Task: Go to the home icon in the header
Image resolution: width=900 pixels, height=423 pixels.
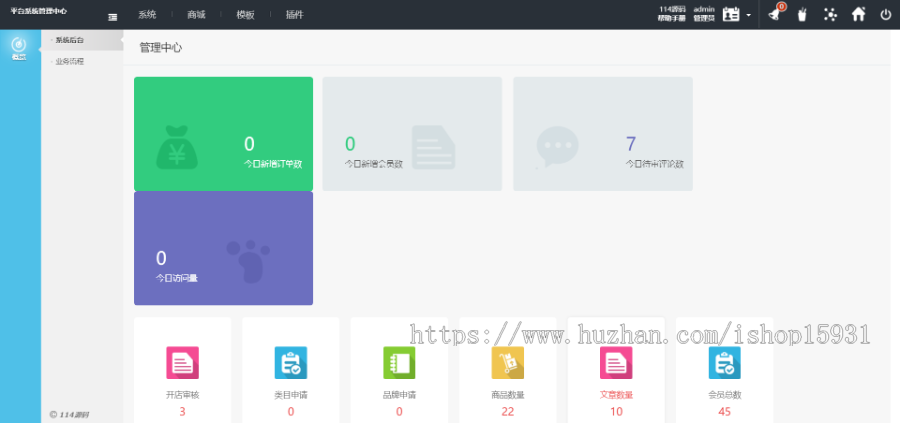Action: (858, 14)
